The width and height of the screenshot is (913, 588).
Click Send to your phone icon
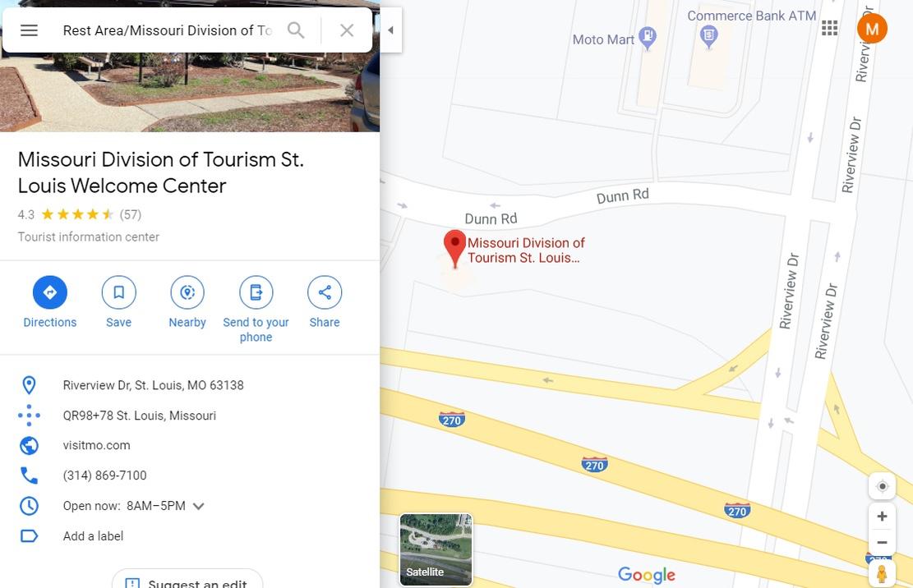tap(256, 292)
